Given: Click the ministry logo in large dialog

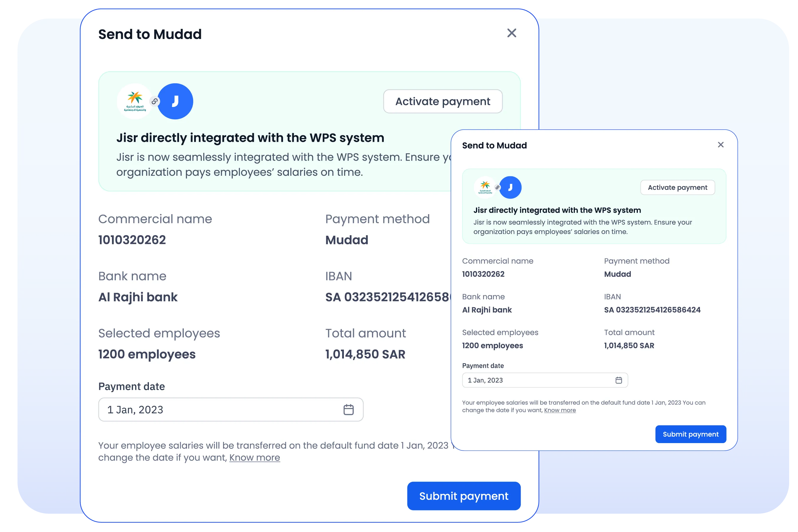Looking at the screenshot, I should pyautogui.click(x=135, y=101).
